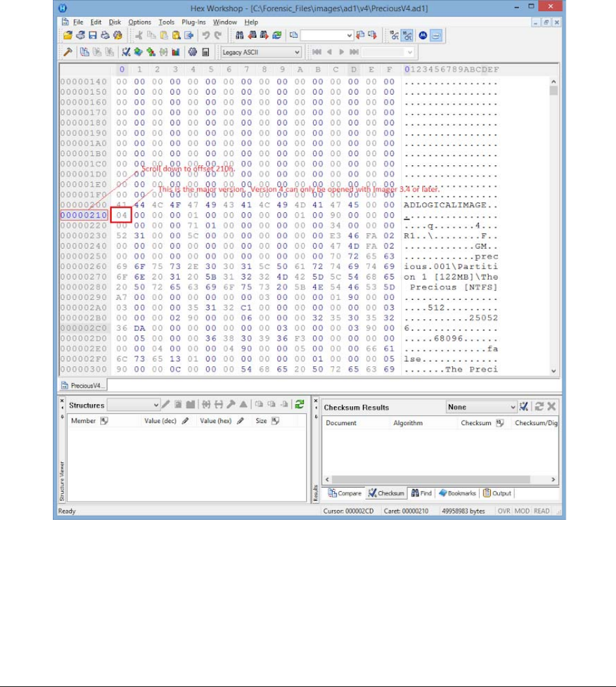Click the Document column header

point(341,423)
